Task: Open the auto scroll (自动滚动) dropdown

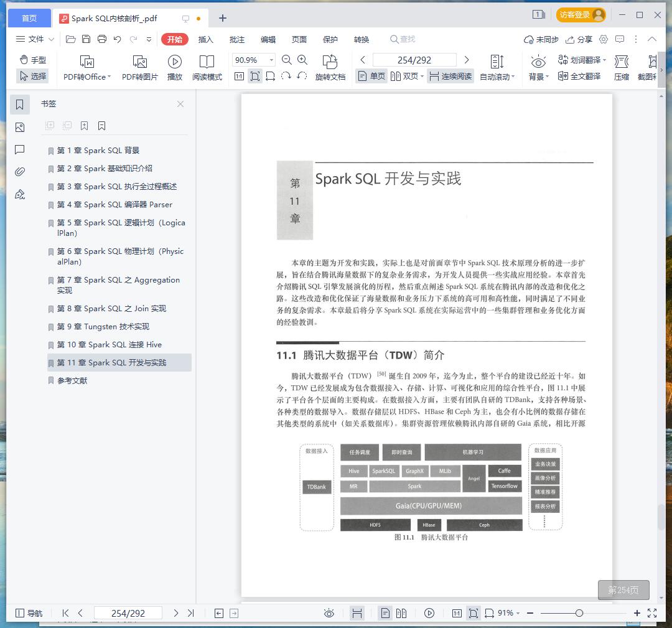Action: (497, 68)
